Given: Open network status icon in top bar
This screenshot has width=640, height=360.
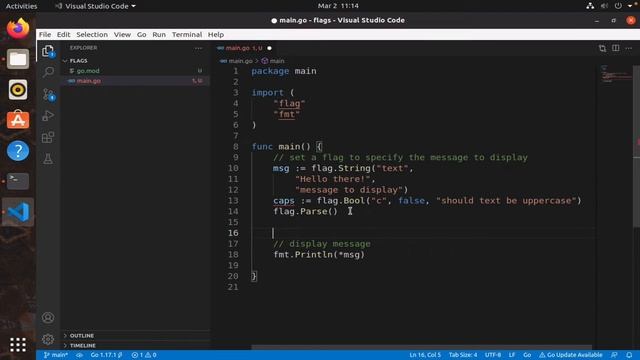Looking at the screenshot, I should [x=590, y=6].
